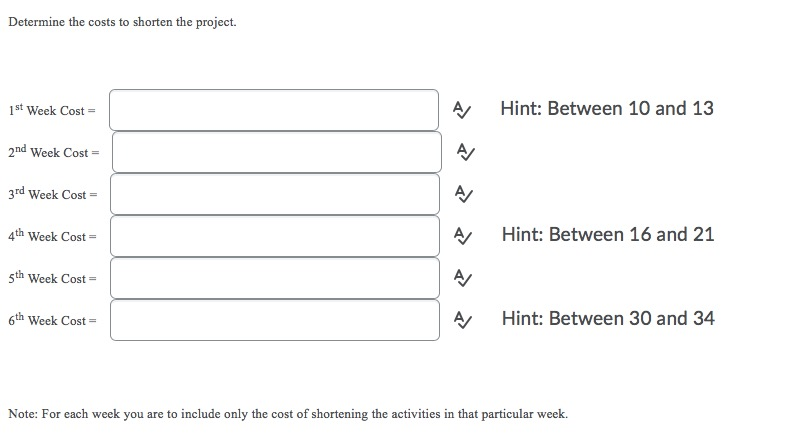Click the spell-check icon beside 2nd Week Cost
This screenshot has height=433, width=795.
point(462,152)
